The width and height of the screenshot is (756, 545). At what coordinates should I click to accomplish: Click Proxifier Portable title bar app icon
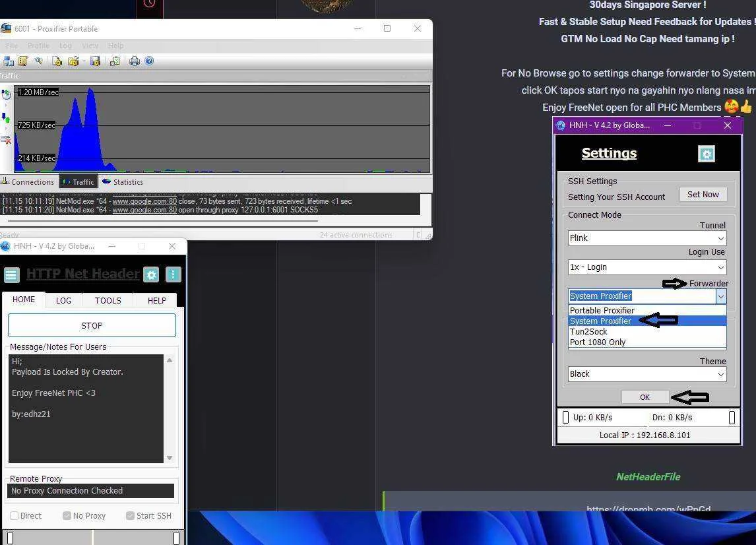(6, 28)
